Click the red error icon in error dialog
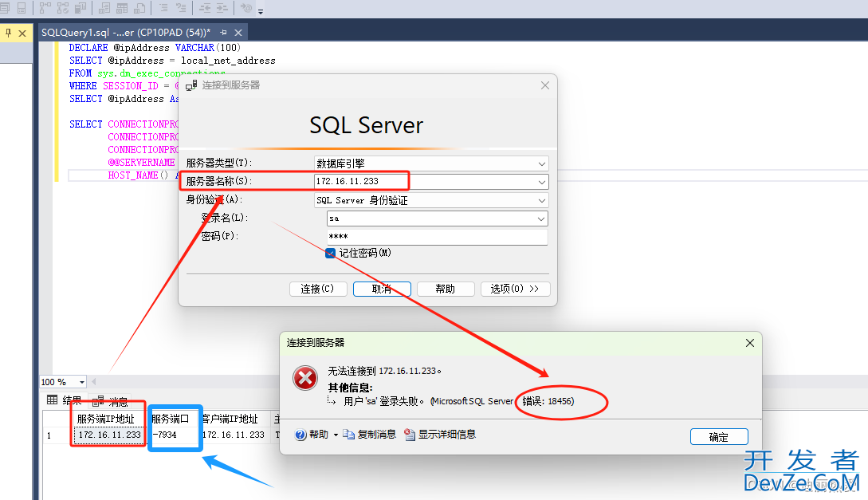This screenshot has width=868, height=500. coord(305,379)
